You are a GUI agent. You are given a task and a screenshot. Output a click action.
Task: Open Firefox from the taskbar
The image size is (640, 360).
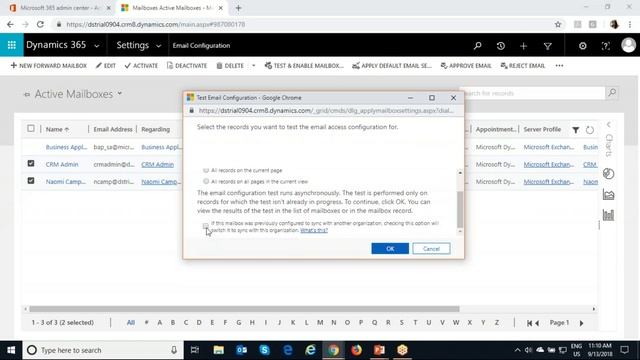pos(356,350)
